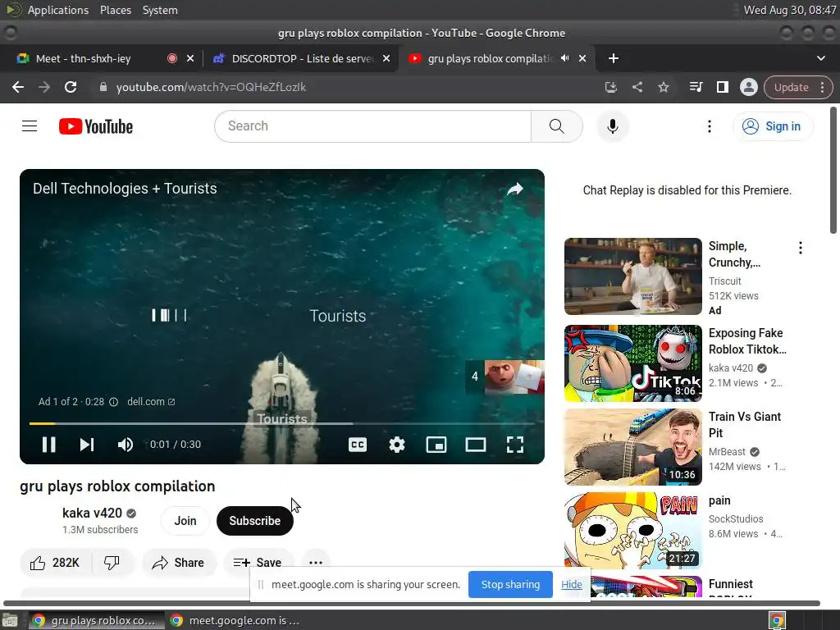Switch to DISCORDTOP tab
This screenshot has width=840, height=630.
point(301,58)
